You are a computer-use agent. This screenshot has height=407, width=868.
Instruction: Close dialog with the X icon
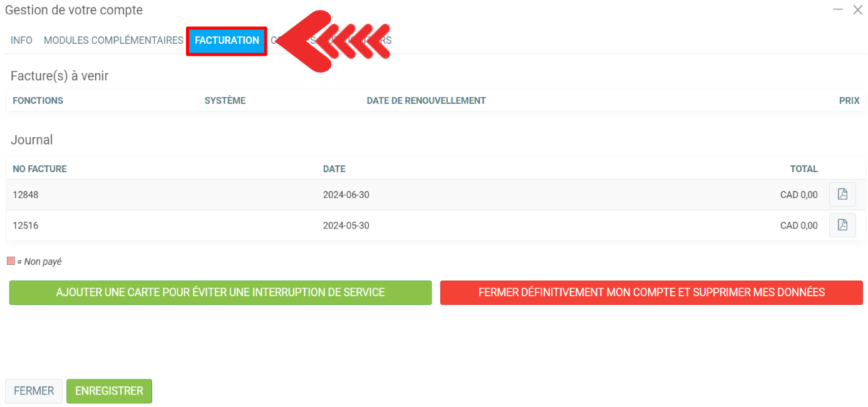[858, 10]
